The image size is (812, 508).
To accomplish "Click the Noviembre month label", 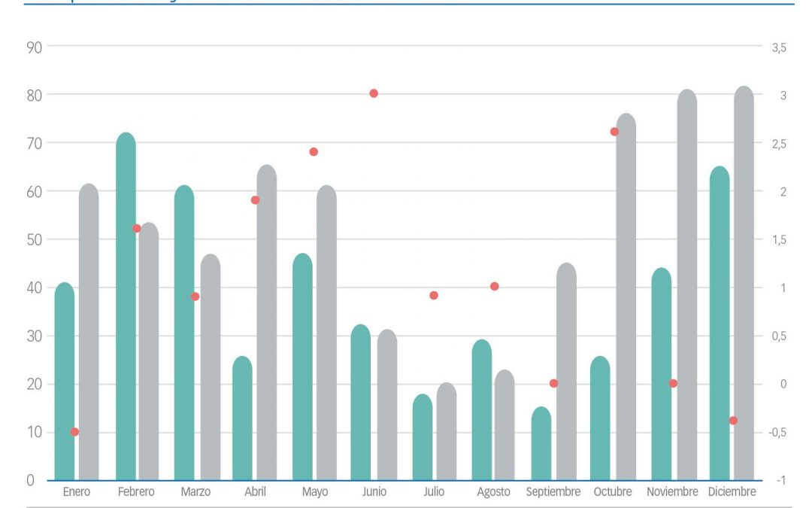I will tap(672, 492).
